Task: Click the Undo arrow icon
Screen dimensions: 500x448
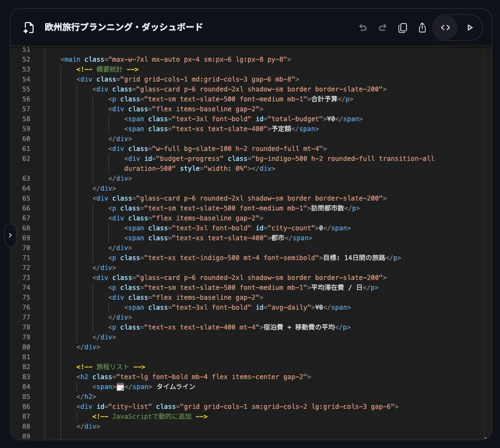Action: pos(363,27)
